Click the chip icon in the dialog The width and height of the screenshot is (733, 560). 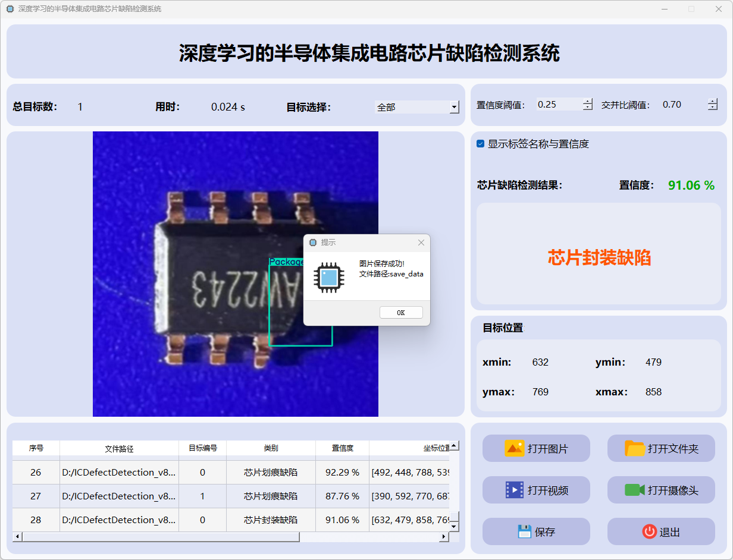(329, 277)
